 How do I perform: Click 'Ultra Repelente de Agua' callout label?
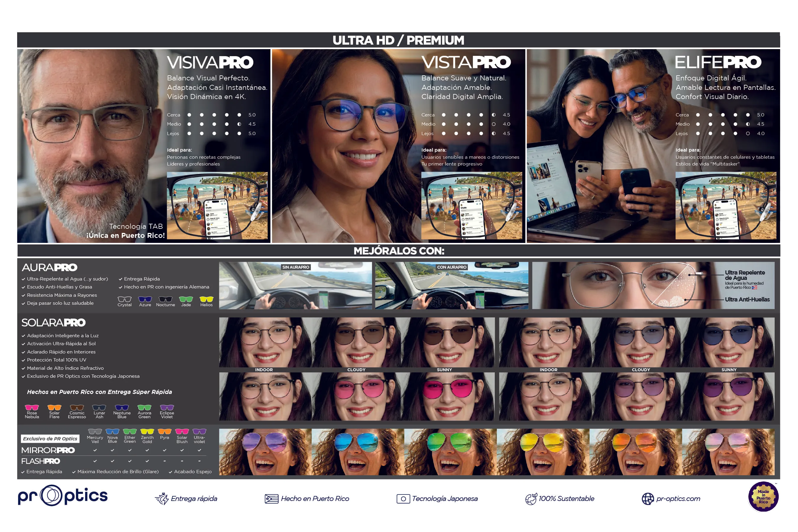point(745,275)
